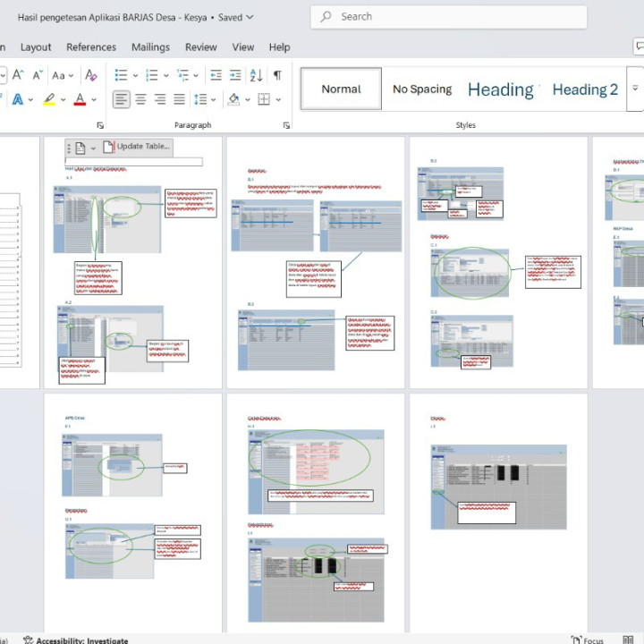Viewport: 644px width, 644px height.
Task: Click the Clear All Formatting icon
Action: pos(90,75)
